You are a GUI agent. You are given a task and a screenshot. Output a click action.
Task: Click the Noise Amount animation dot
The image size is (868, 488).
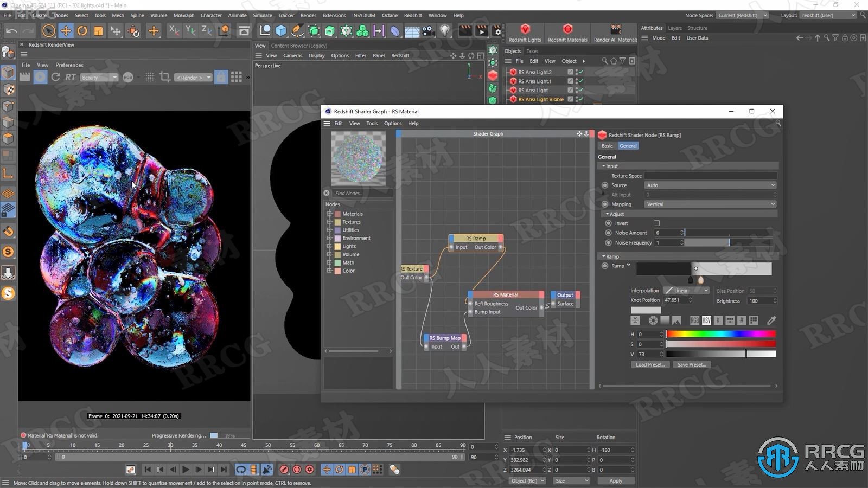(608, 233)
